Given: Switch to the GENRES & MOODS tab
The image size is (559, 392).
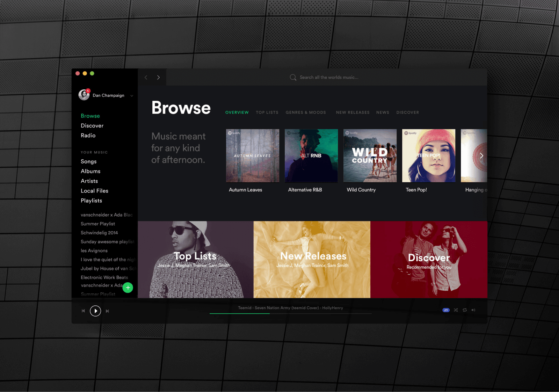Looking at the screenshot, I should pyautogui.click(x=306, y=112).
